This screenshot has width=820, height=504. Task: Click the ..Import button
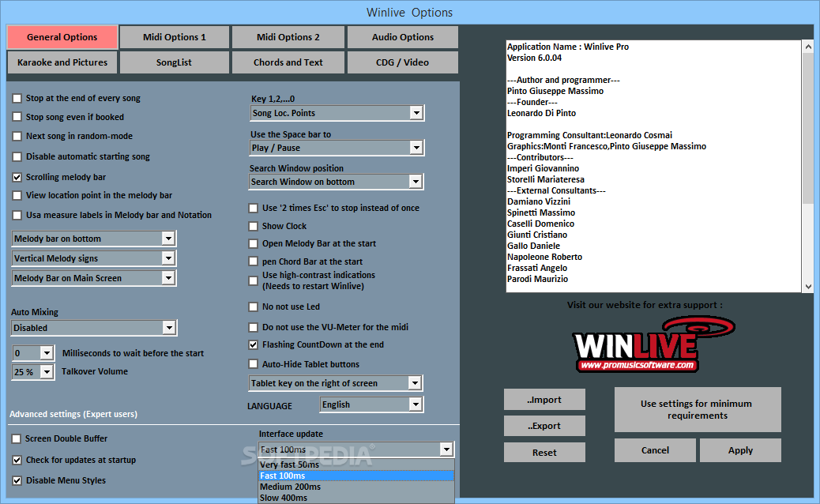(544, 400)
